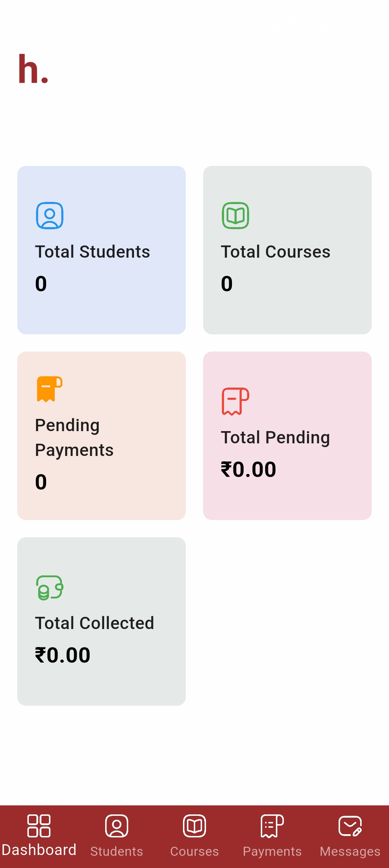Select the Messages tab label
Screen dimensions: 389x868
350,851
